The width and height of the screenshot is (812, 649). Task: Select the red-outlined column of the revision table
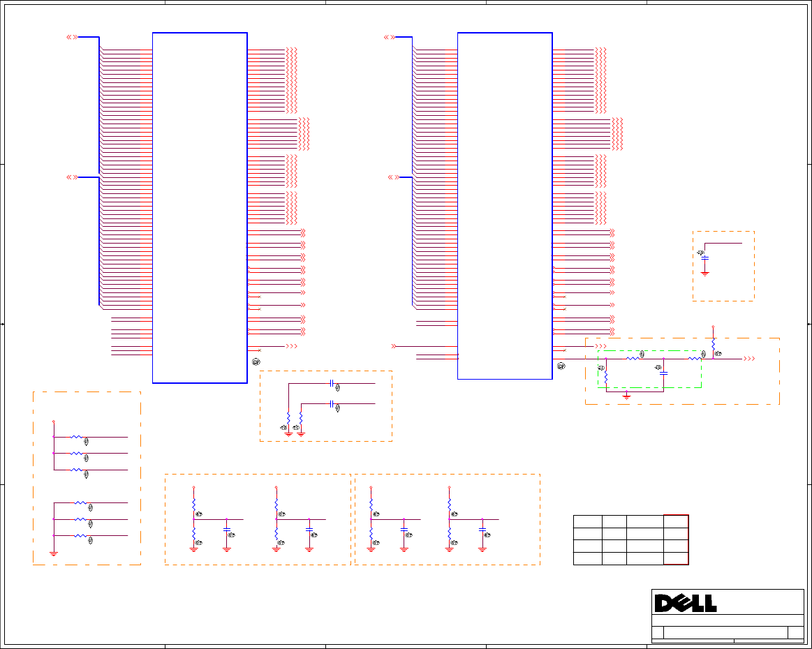click(x=676, y=540)
